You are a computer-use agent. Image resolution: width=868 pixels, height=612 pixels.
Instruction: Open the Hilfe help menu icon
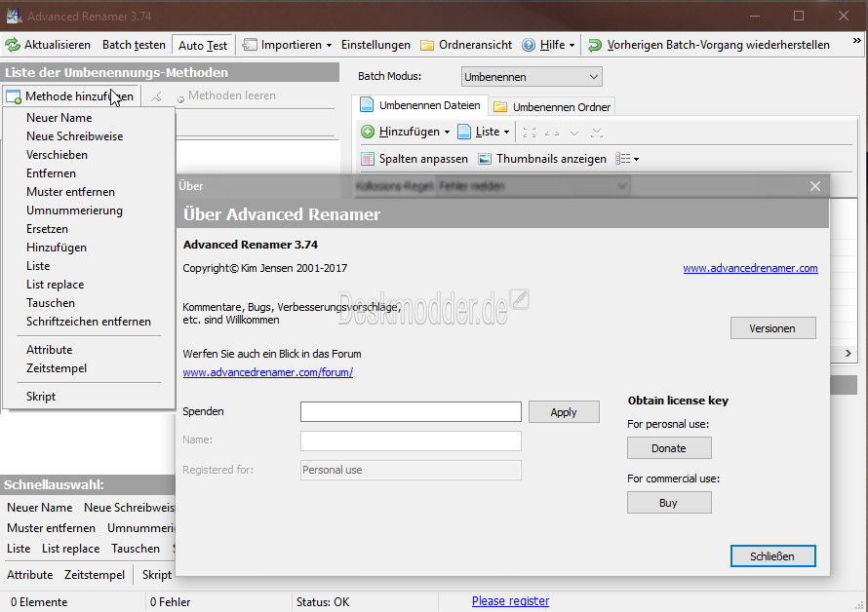click(529, 45)
